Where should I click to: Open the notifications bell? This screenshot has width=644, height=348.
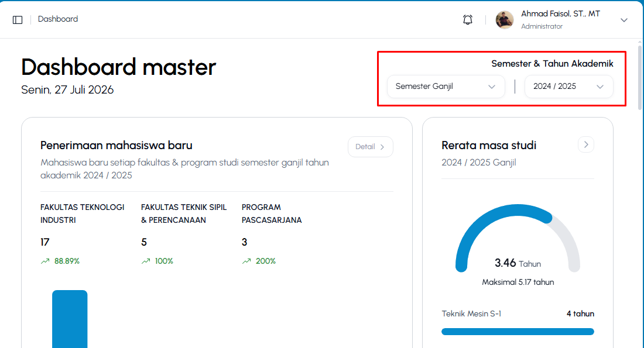coord(467,20)
